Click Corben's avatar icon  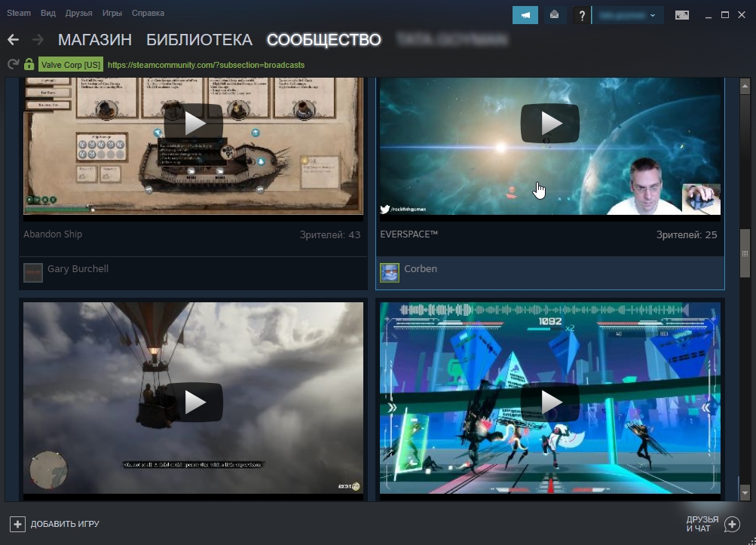[390, 273]
